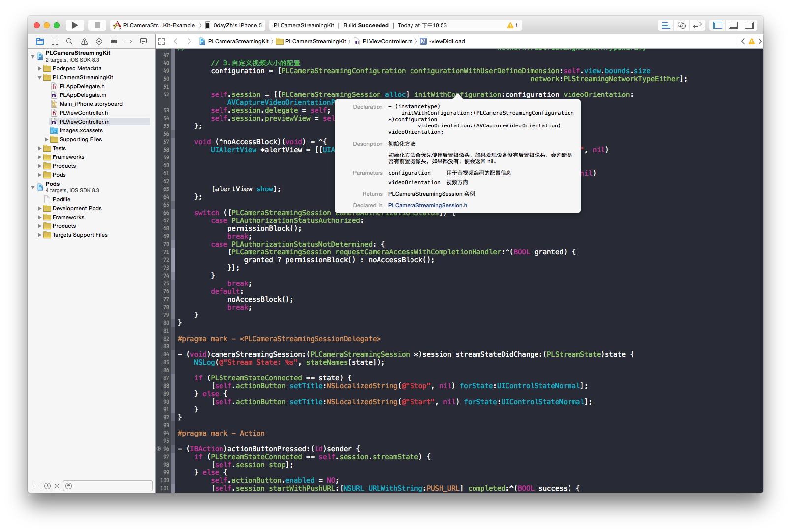
Task: Expand the Supporting Files group
Action: click(x=47, y=139)
